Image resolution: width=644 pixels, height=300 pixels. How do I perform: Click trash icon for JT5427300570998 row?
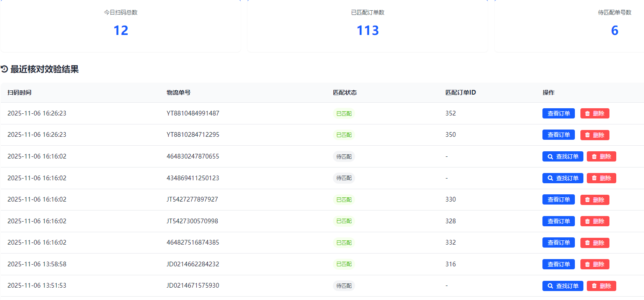click(588, 221)
